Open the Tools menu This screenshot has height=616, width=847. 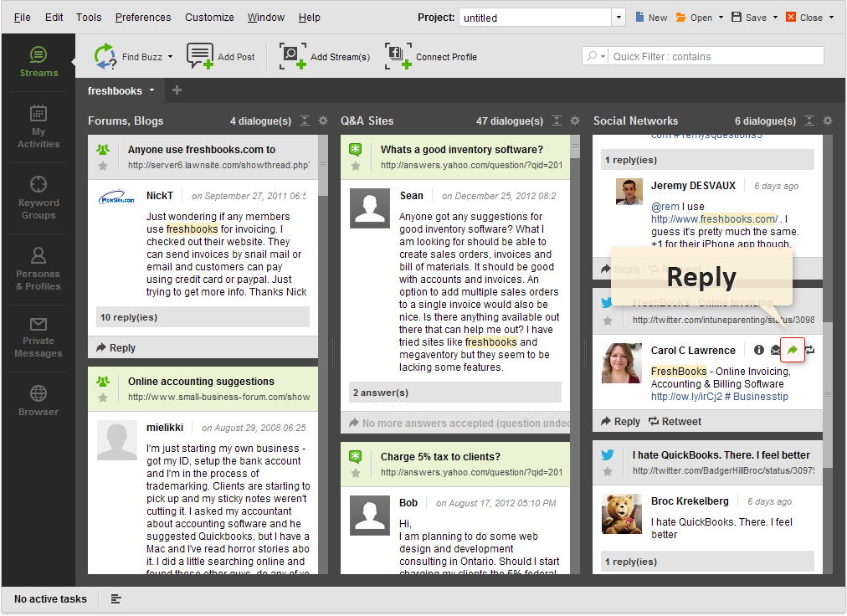point(89,18)
